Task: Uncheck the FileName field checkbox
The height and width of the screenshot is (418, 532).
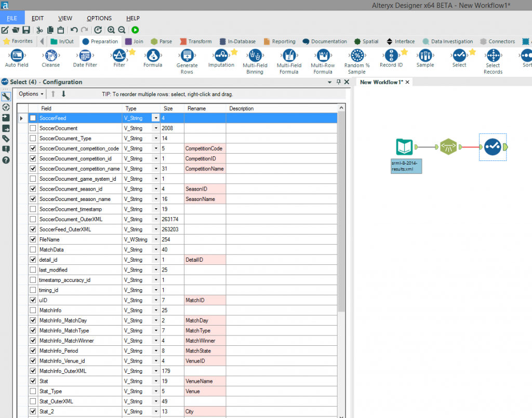Action: pyautogui.click(x=33, y=239)
